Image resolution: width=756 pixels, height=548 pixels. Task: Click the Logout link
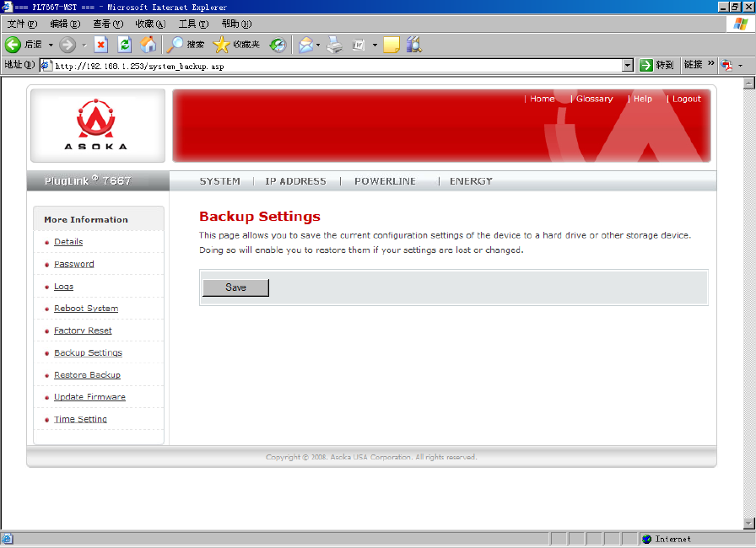[687, 99]
